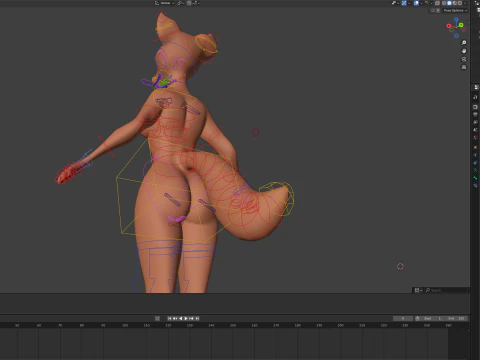This screenshot has height=360, width=480.
Task: Open the snapping options dropdown
Action: tap(196, 3)
